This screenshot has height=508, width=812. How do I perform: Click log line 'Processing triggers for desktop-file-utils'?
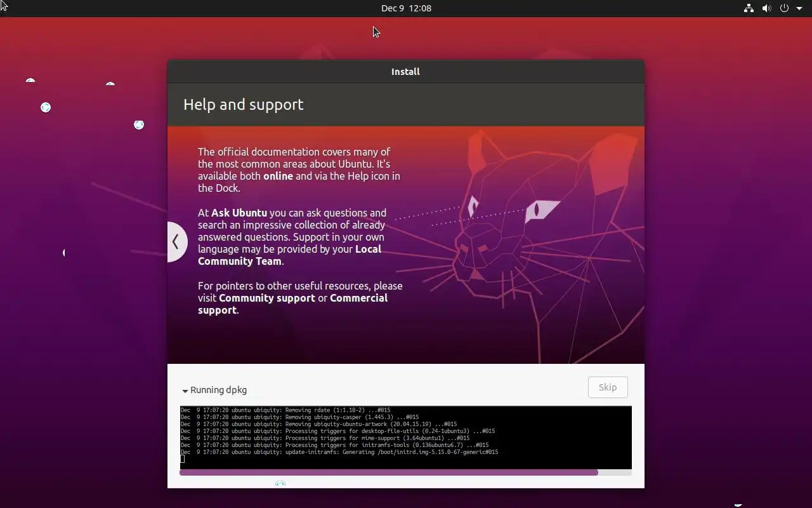tap(337, 431)
